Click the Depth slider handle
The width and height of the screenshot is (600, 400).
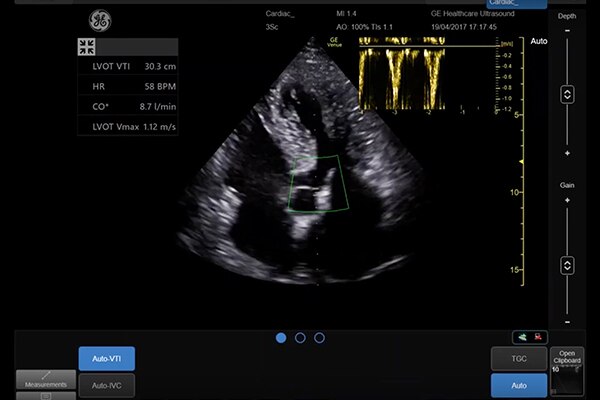[x=567, y=93]
